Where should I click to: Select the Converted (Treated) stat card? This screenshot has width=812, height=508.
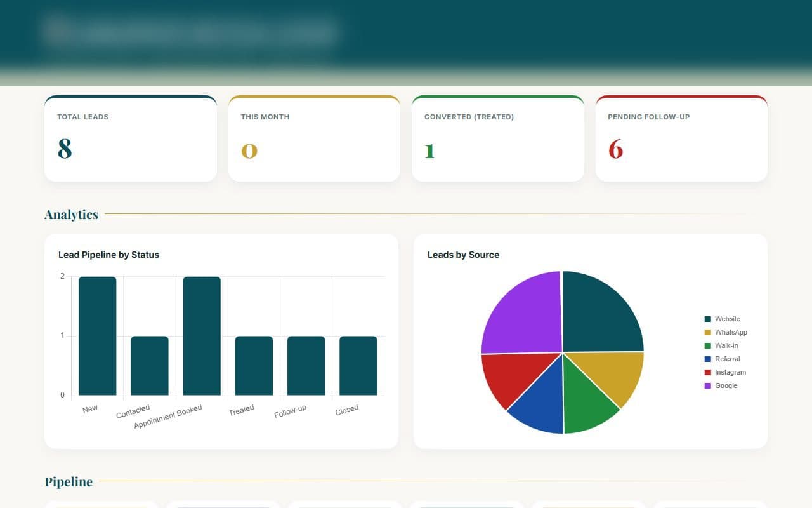pos(498,138)
